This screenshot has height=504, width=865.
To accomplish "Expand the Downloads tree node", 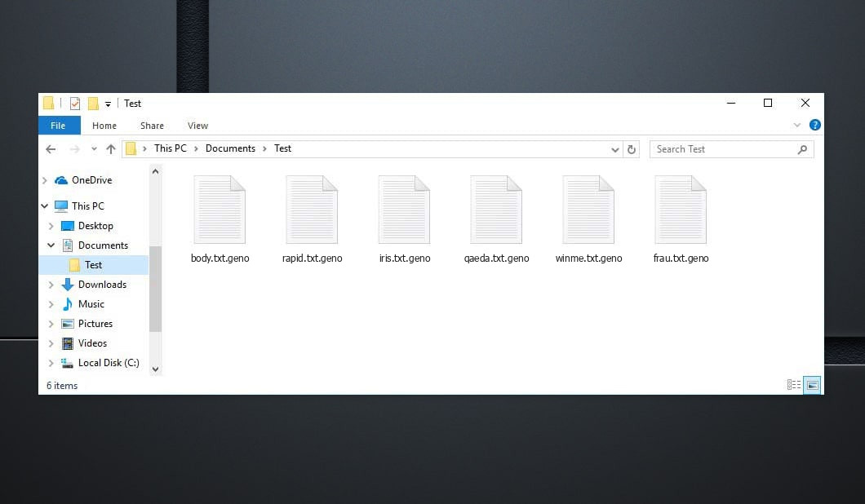I will (x=51, y=285).
